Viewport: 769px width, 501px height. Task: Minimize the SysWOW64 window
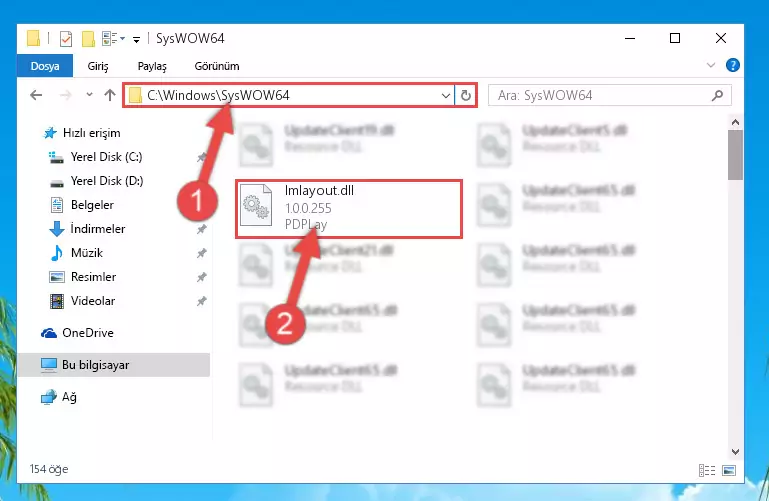tap(630, 38)
